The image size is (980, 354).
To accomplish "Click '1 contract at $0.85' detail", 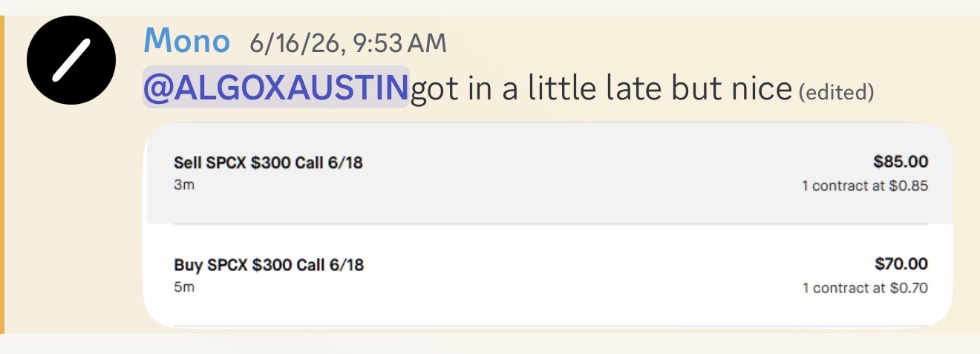I will 865,186.
